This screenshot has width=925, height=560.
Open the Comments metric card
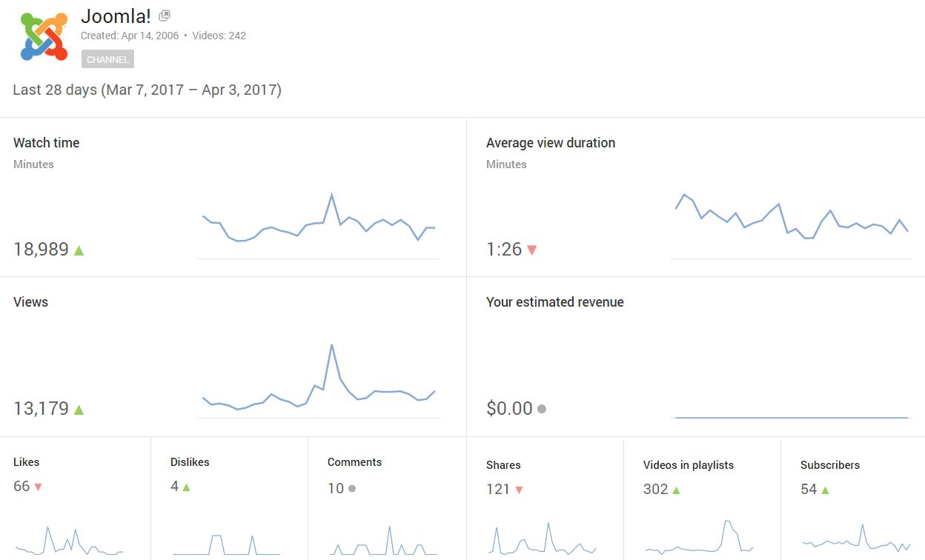coord(387,499)
